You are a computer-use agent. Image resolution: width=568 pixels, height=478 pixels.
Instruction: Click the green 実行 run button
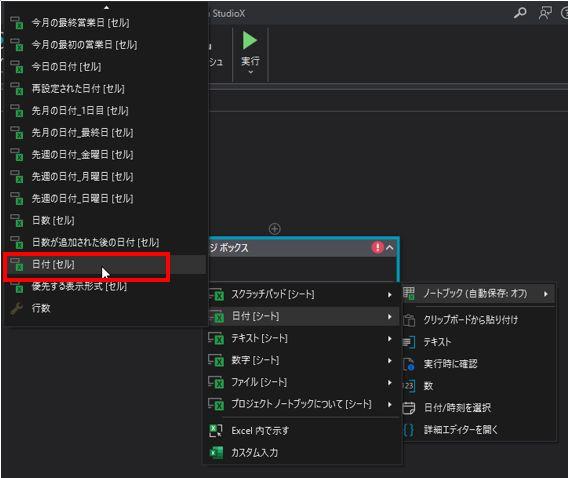(x=250, y=41)
